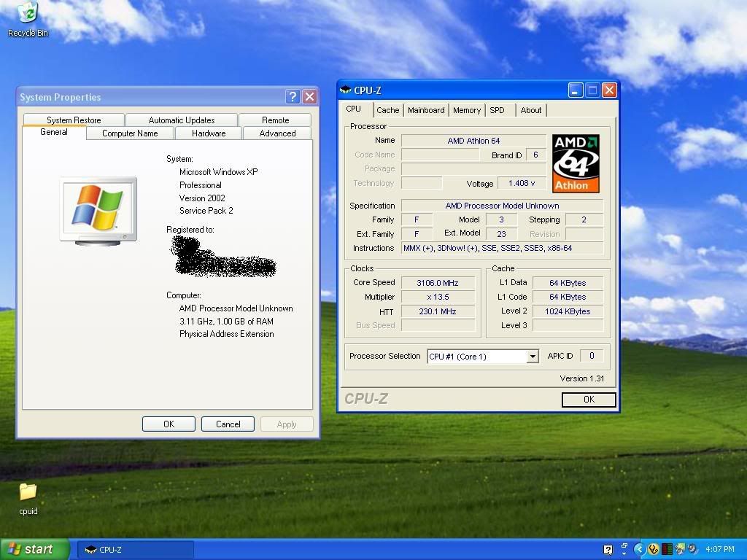This screenshot has width=747, height=560.
Task: Switch to the System Restore tab
Action: coord(74,120)
